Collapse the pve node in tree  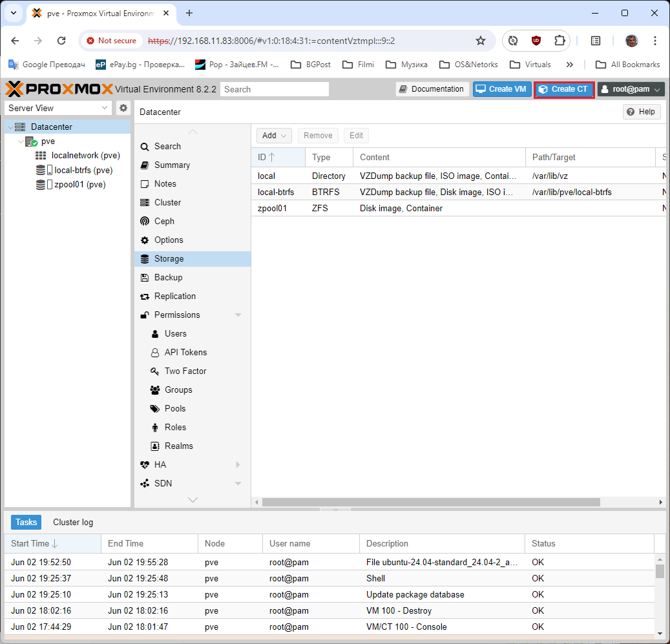21,141
